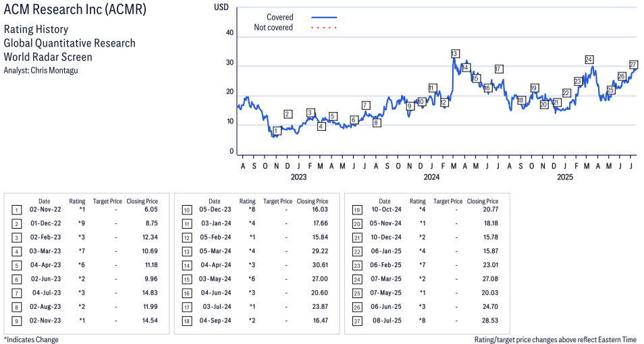
Task: Click the *Indicates Change footnote
Action: tap(31, 340)
